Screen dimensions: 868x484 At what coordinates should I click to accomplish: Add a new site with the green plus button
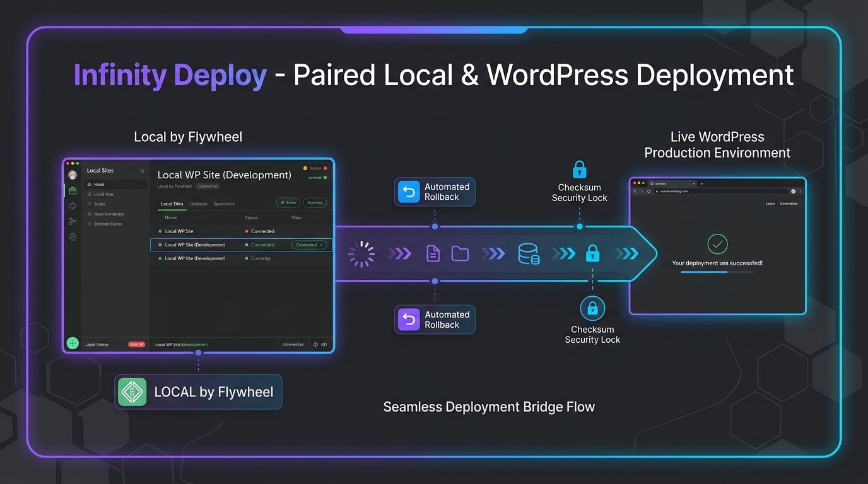tap(73, 343)
